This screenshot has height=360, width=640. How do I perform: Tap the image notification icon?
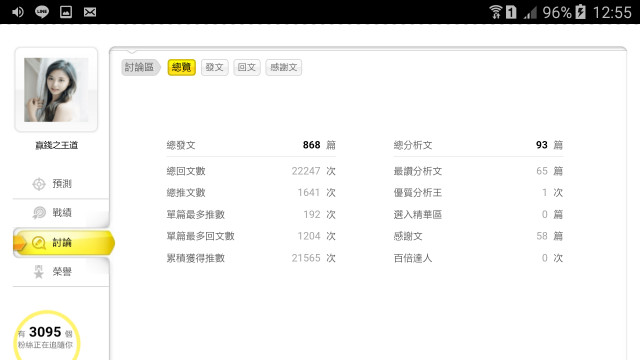click(x=66, y=12)
